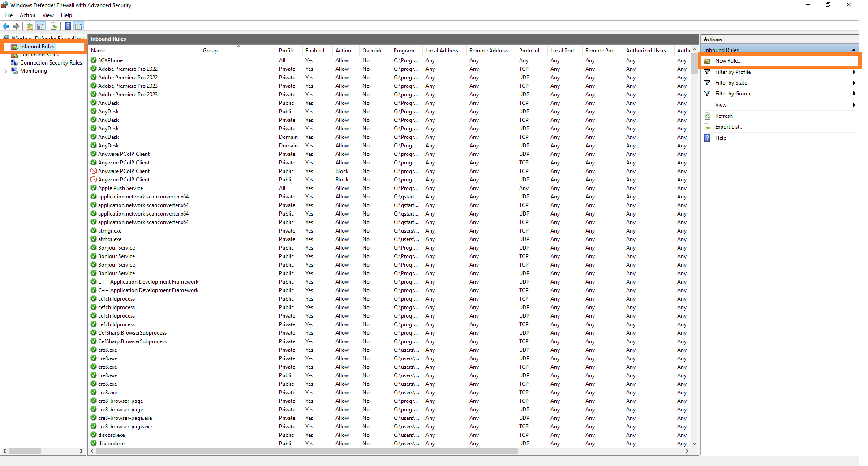Click the Refresh icon in Actions pane
The width and height of the screenshot is (868, 466).
point(707,116)
